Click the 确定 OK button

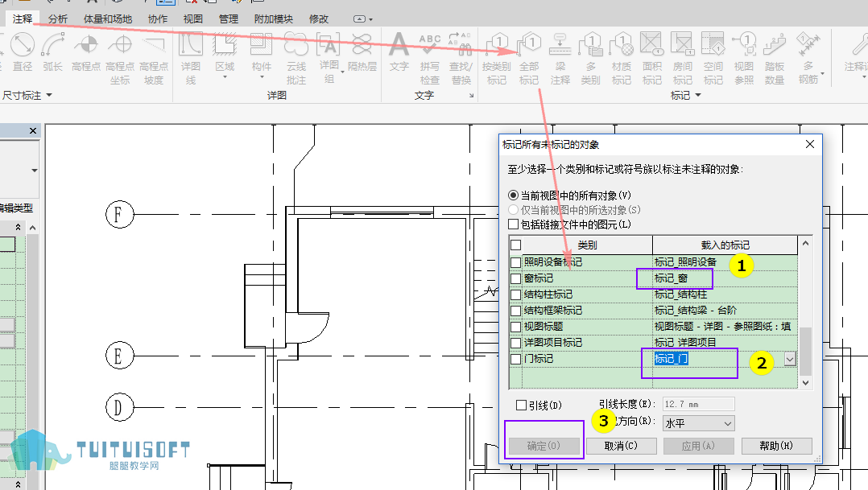(x=544, y=446)
